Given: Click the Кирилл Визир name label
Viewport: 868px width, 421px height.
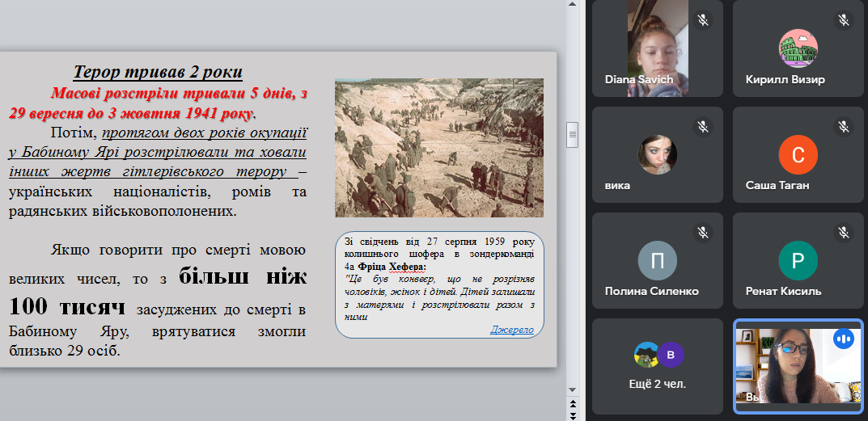Looking at the screenshot, I should (785, 79).
